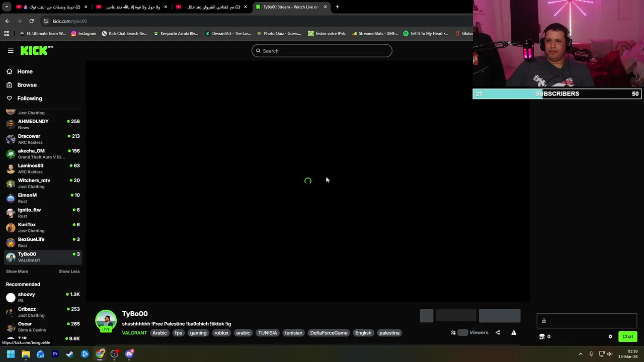The width and height of the screenshot is (644, 362).
Task: Open the Kick Chat Search bookmark
Action: click(124, 34)
